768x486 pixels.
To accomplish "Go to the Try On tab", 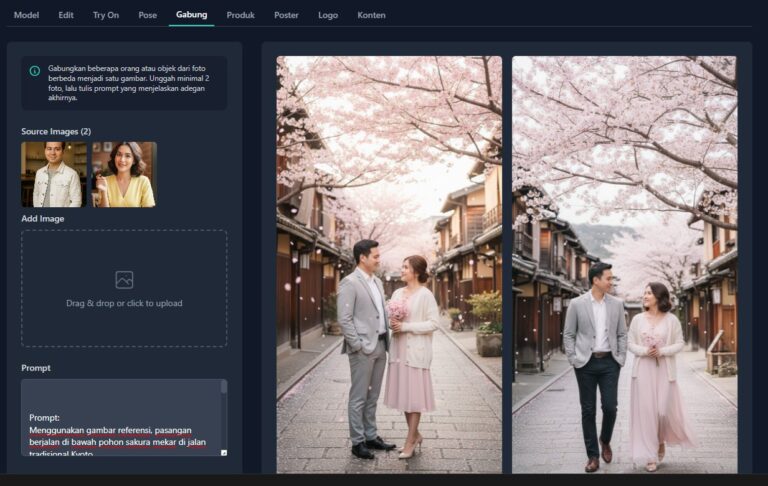I will point(105,15).
